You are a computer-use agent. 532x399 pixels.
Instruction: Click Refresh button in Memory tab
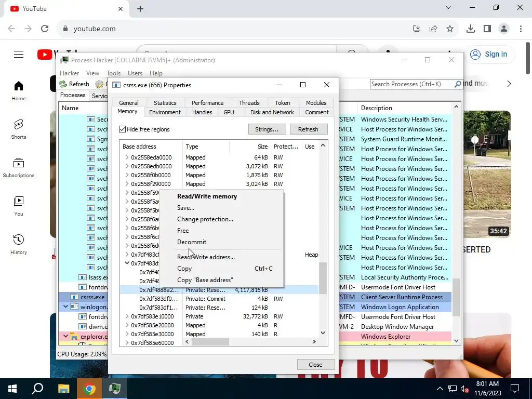308,129
